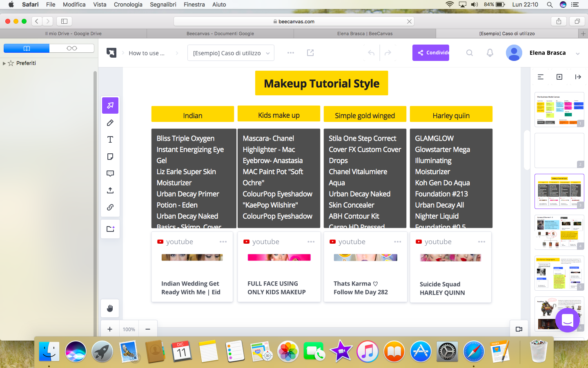Viewport: 588px width, 368px height.
Task: Select the pencil drawing tool
Action: pyautogui.click(x=110, y=123)
